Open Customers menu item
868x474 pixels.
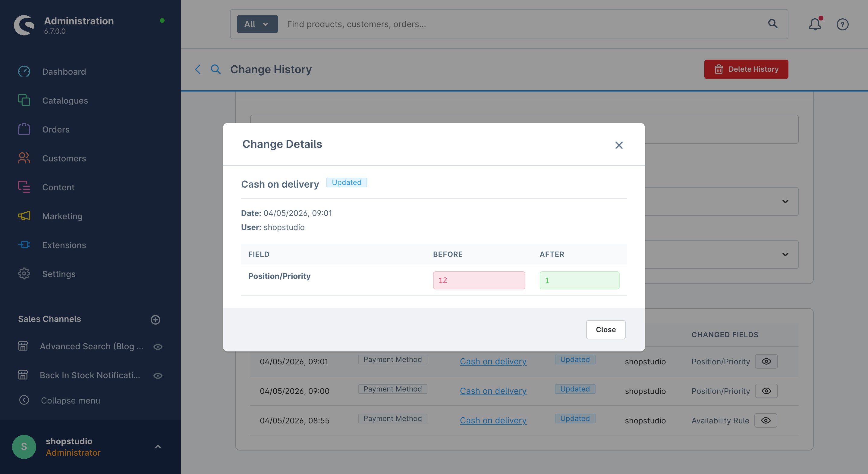point(64,159)
